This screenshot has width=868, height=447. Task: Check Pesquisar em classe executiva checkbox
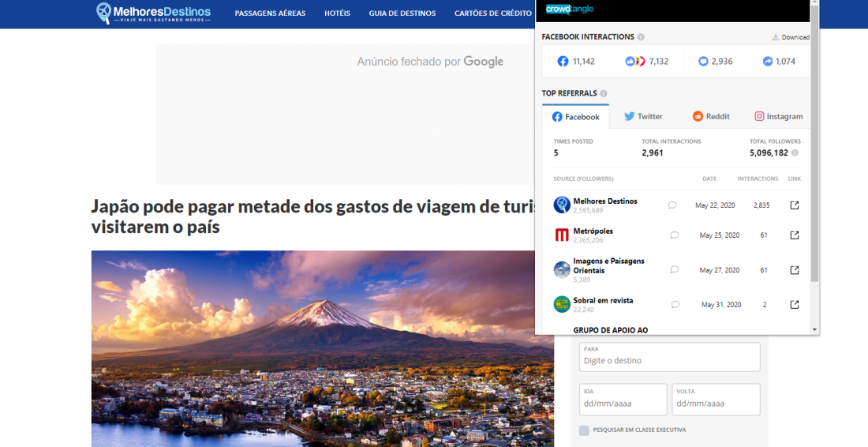point(584,430)
